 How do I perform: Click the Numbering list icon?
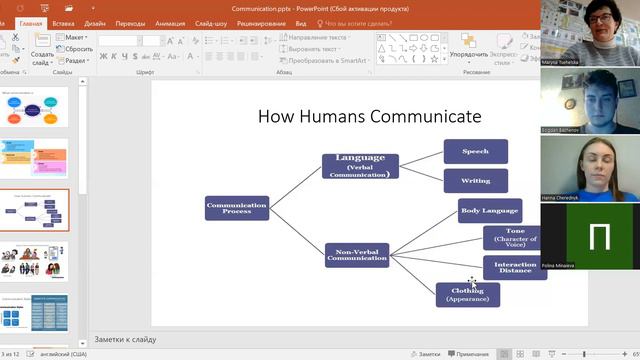pos(226,40)
